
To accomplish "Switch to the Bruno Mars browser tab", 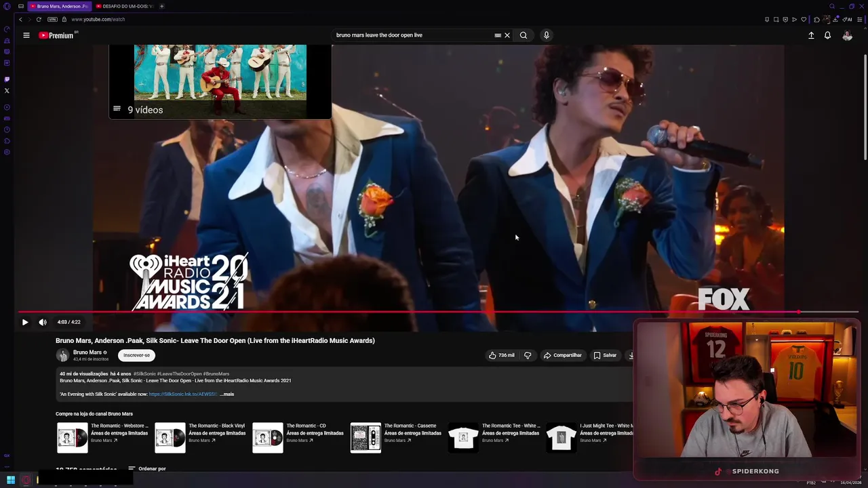I will point(58,6).
